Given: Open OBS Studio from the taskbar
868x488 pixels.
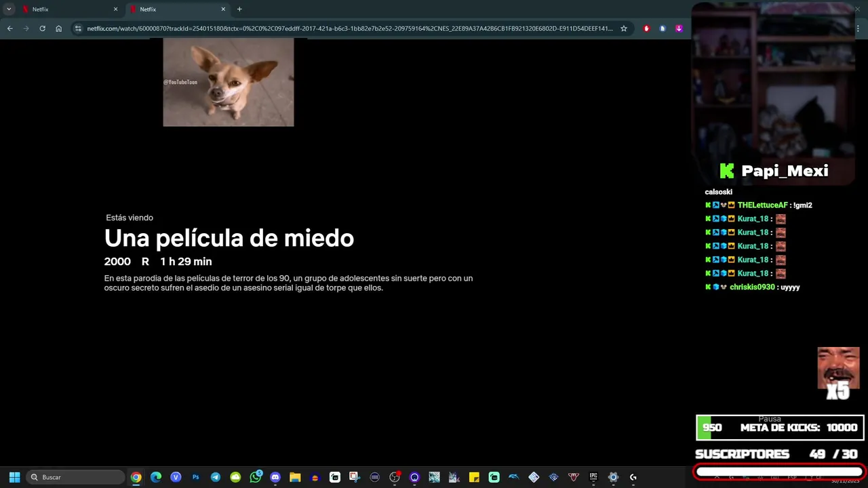Looking at the screenshot, I should click(x=395, y=477).
